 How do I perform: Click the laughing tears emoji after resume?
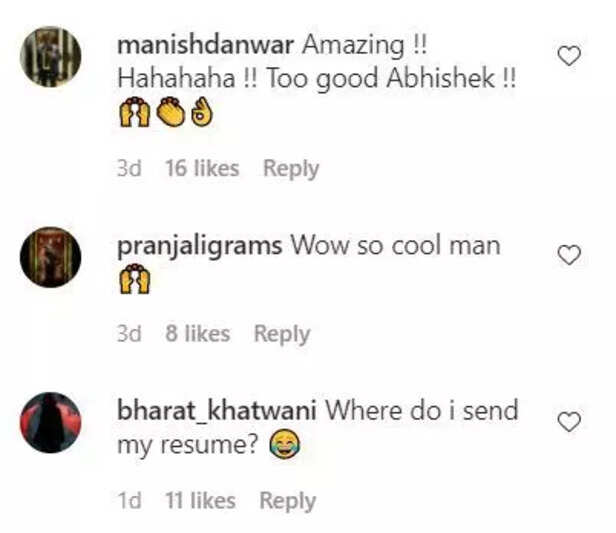tap(285, 444)
